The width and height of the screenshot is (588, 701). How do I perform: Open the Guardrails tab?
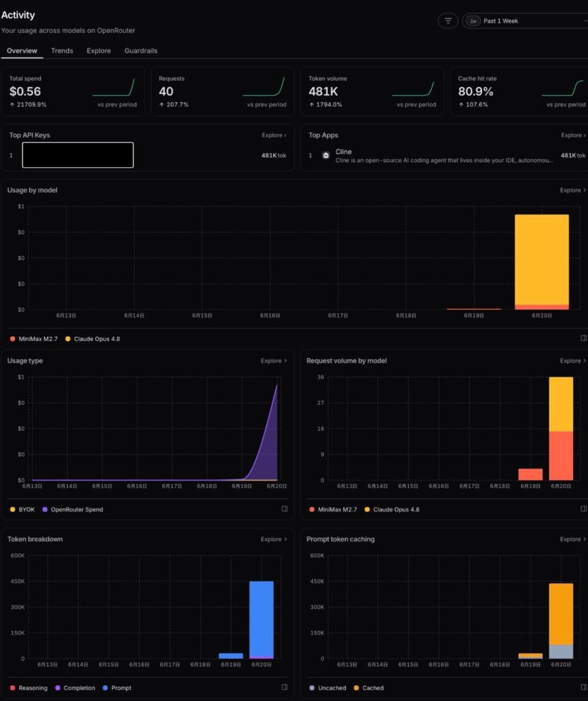coord(141,51)
